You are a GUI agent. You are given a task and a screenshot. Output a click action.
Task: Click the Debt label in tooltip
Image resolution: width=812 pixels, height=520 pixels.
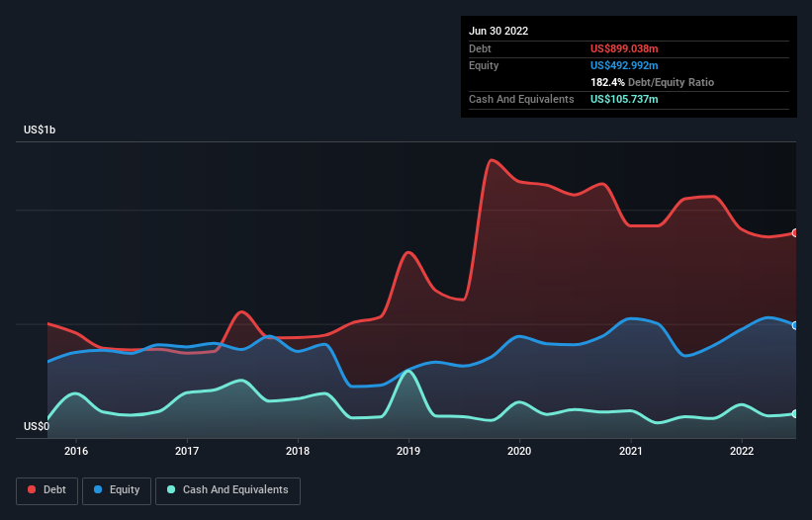pos(480,48)
